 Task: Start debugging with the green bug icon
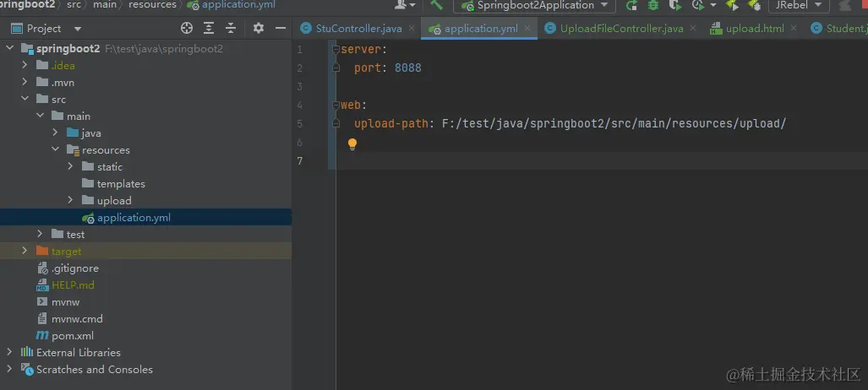click(x=653, y=6)
